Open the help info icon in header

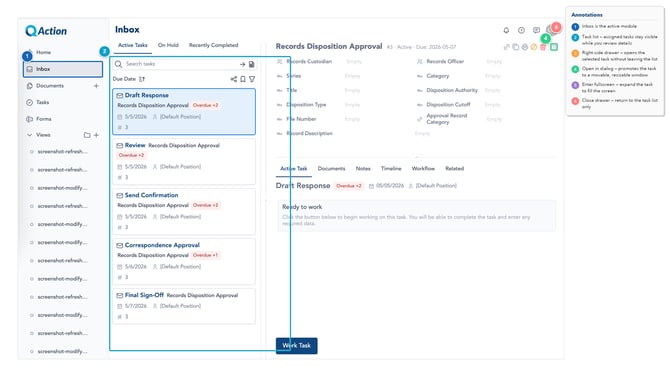[521, 30]
